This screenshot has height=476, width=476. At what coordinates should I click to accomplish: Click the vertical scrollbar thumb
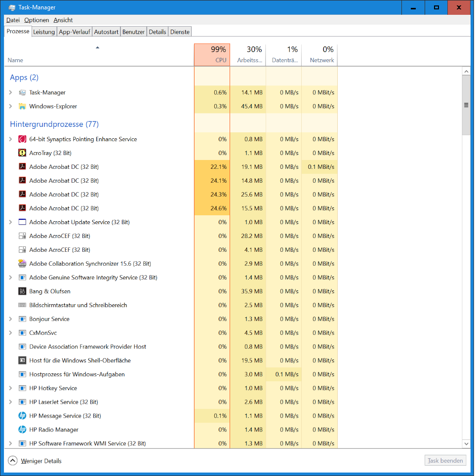point(466,105)
